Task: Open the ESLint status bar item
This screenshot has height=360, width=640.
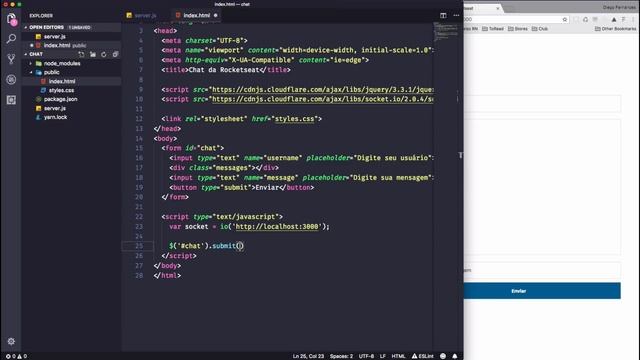Action: pos(423,356)
